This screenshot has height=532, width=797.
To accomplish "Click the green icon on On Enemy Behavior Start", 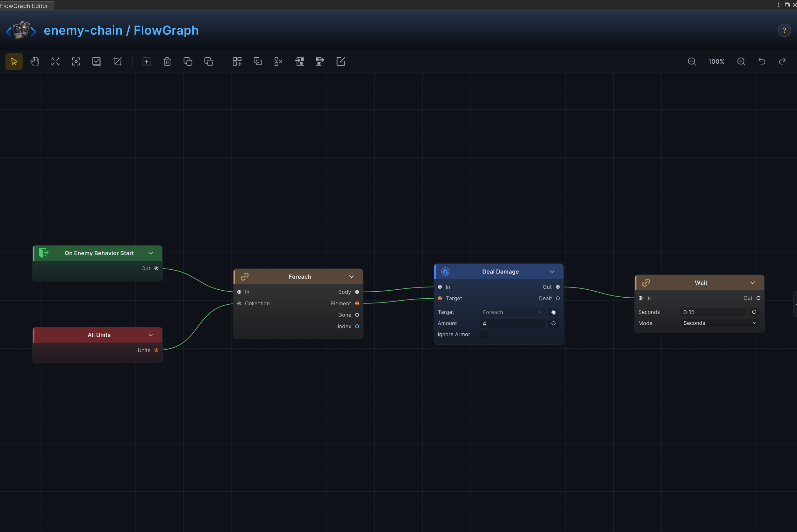I will [x=44, y=253].
